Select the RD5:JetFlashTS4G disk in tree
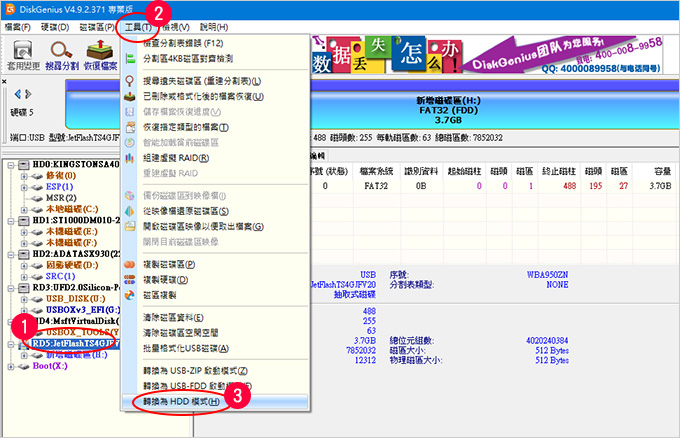 [x=75, y=343]
